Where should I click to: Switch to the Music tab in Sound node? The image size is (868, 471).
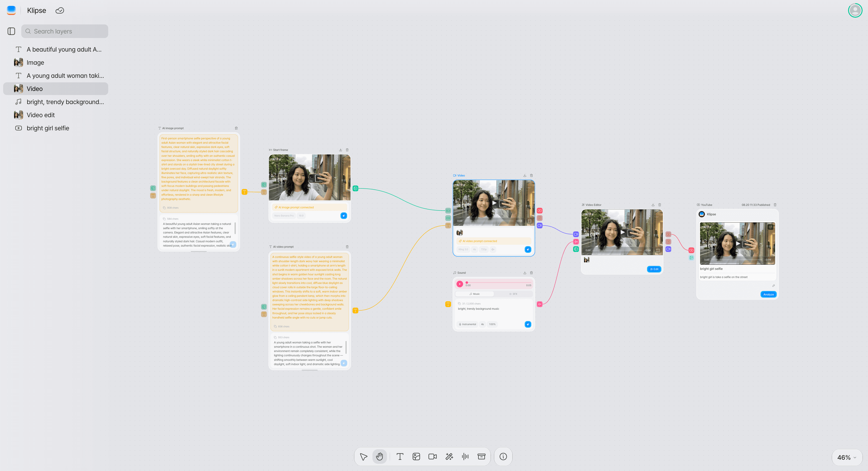(475, 294)
